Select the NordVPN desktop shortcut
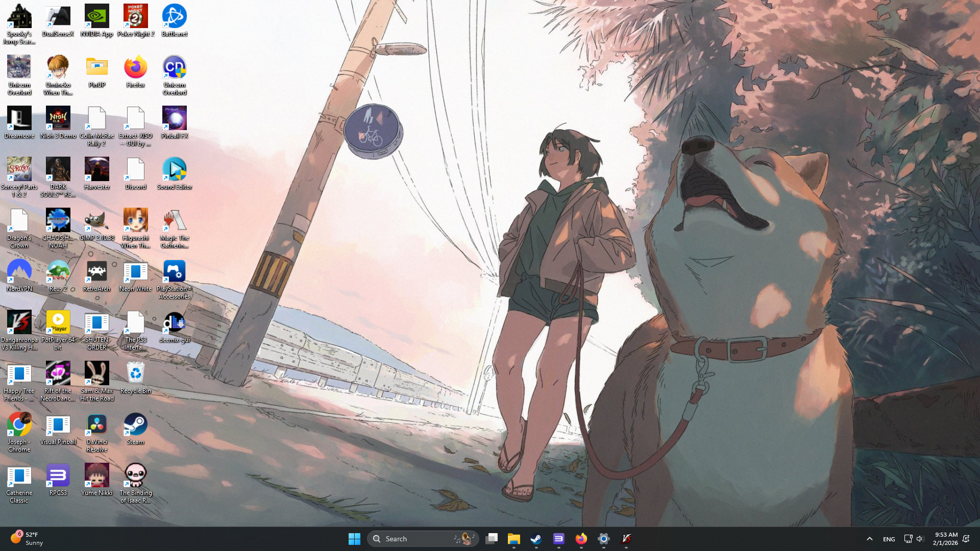This screenshot has height=551, width=980. coord(19,275)
